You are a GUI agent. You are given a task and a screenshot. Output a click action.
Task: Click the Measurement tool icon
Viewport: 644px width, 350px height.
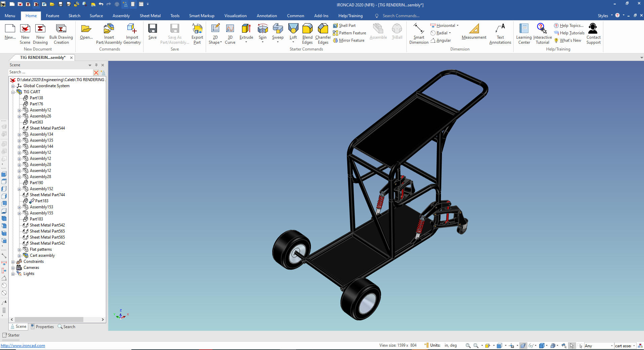tap(474, 29)
